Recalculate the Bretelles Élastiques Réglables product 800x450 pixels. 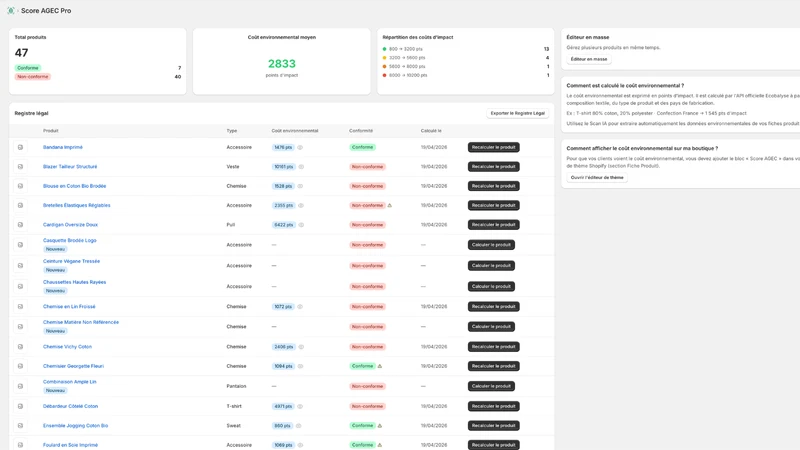pos(493,206)
